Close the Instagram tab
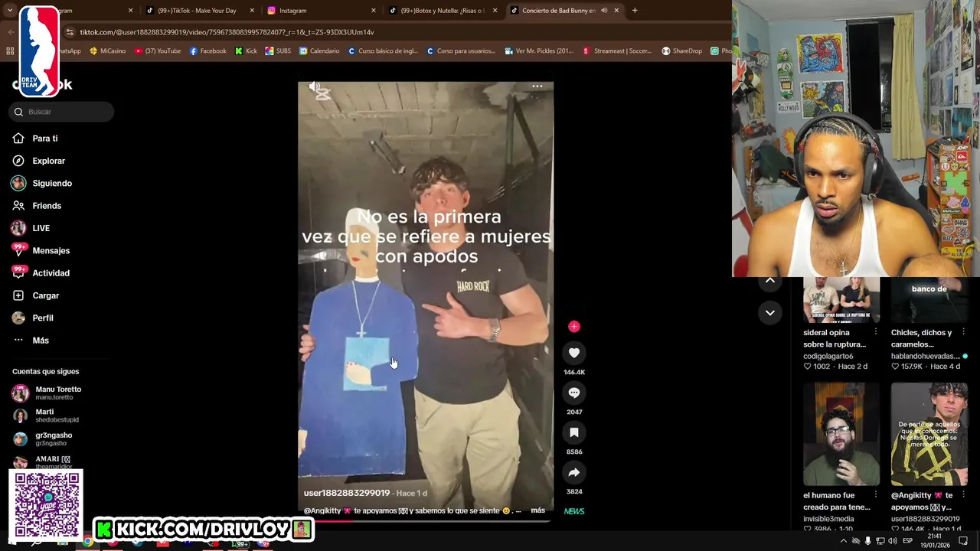This screenshot has width=980, height=551. pyautogui.click(x=374, y=11)
